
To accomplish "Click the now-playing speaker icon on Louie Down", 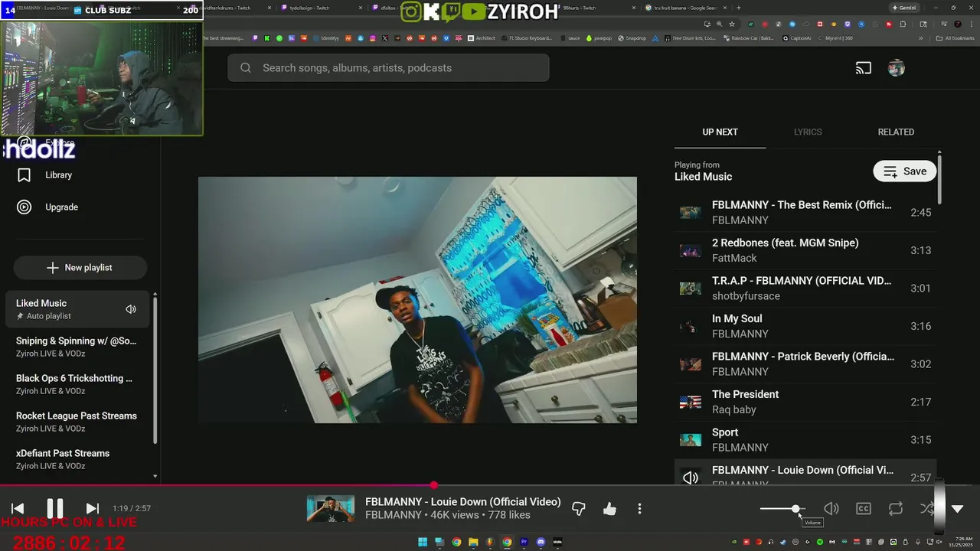I will [691, 478].
